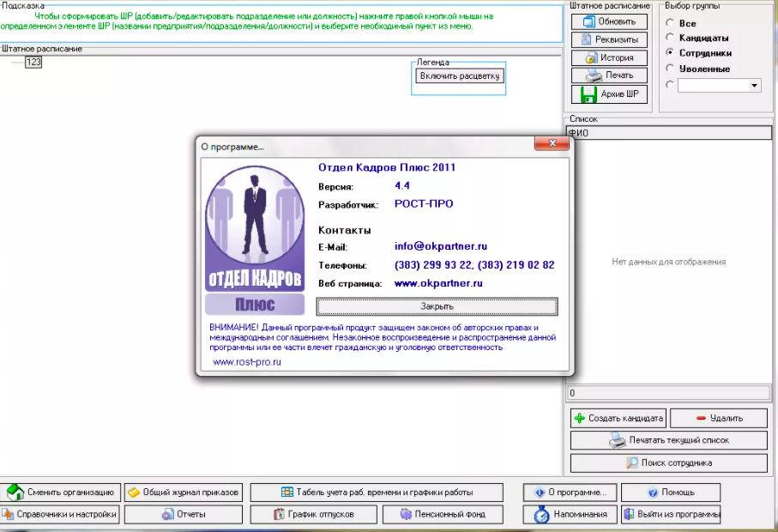The height and width of the screenshot is (532, 778).
Task: Click the printer icon on Печать button
Action: point(591,76)
